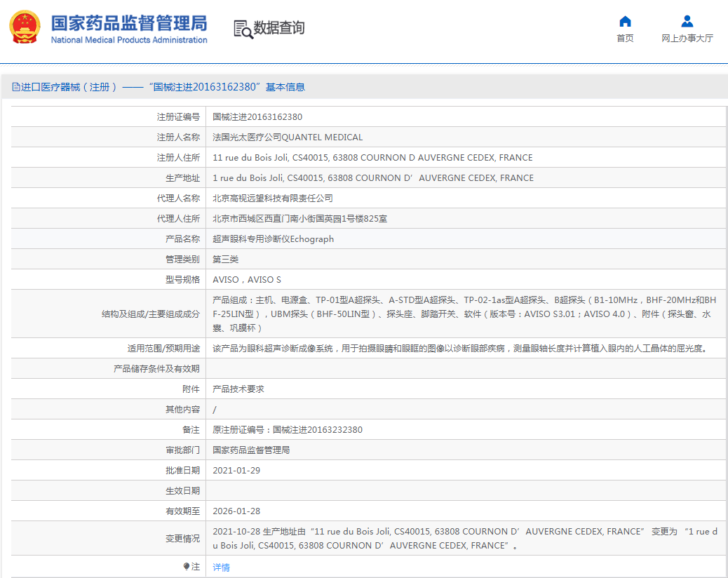Open the 网上办事大厅 person icon

687,21
